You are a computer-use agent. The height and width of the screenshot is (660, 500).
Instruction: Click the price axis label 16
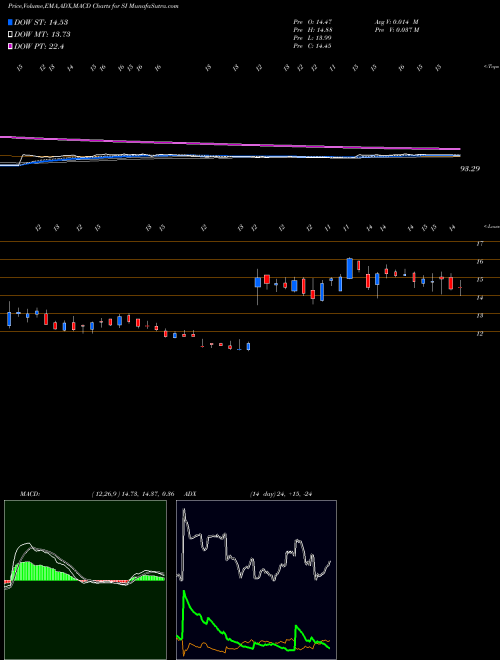pos(479,261)
